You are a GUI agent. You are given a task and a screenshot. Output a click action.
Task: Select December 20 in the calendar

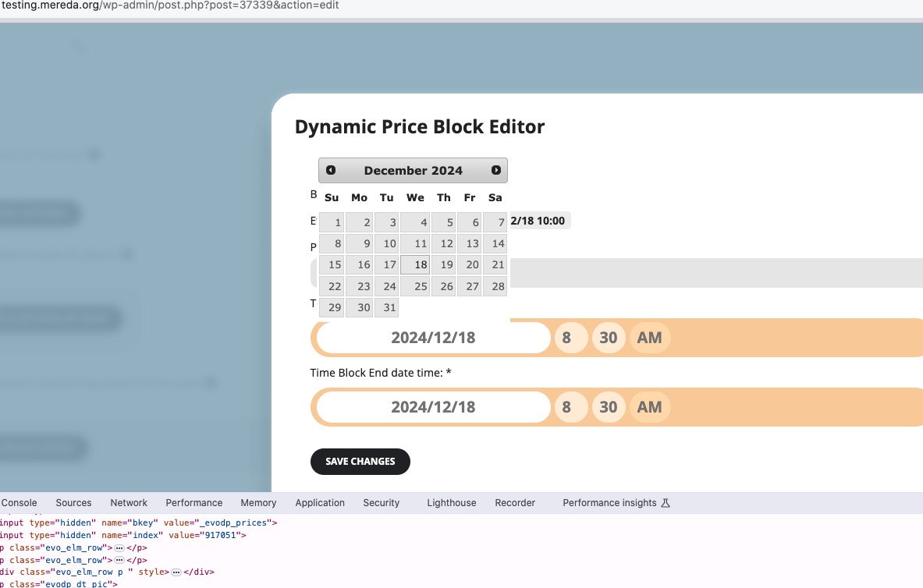click(x=469, y=265)
